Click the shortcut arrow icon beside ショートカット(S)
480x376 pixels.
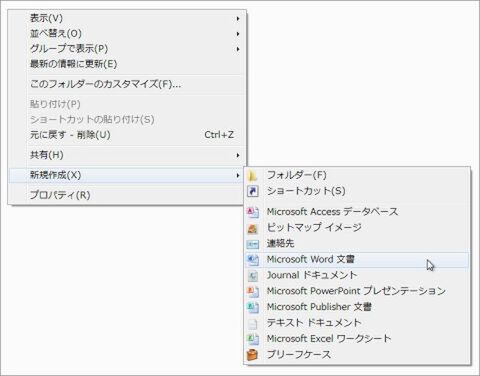(253, 191)
